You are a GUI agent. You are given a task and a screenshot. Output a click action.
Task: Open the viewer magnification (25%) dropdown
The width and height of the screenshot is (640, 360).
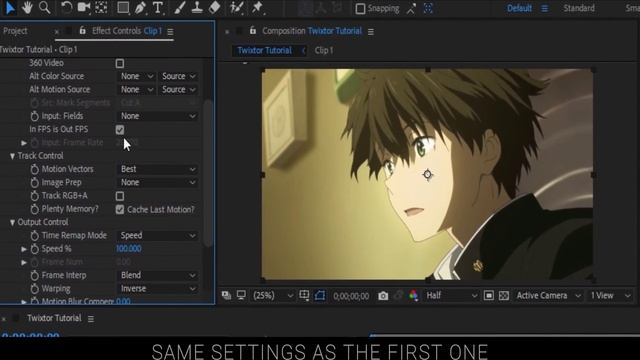[273, 296]
